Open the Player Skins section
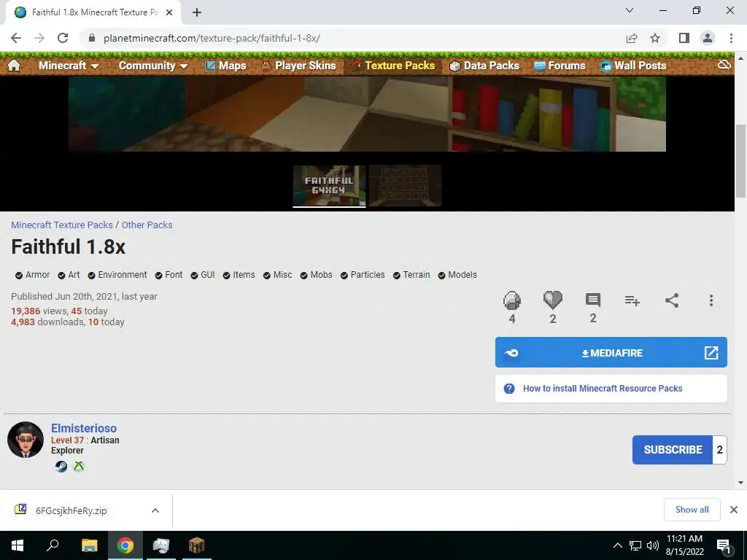This screenshot has height=560, width=747. tap(298, 66)
